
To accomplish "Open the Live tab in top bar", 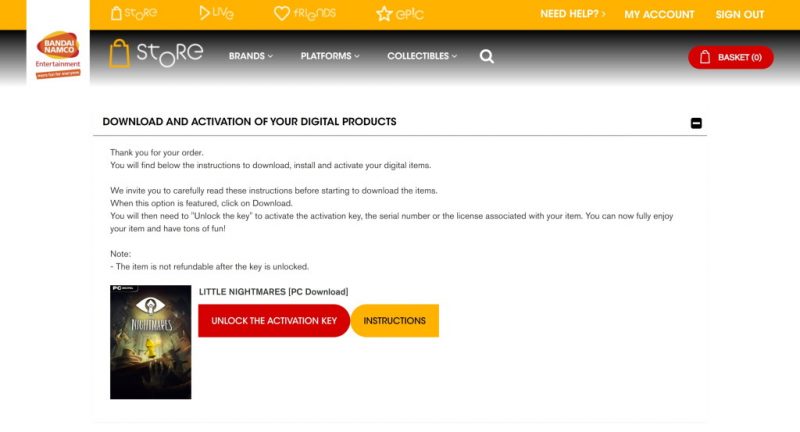I will tap(216, 13).
